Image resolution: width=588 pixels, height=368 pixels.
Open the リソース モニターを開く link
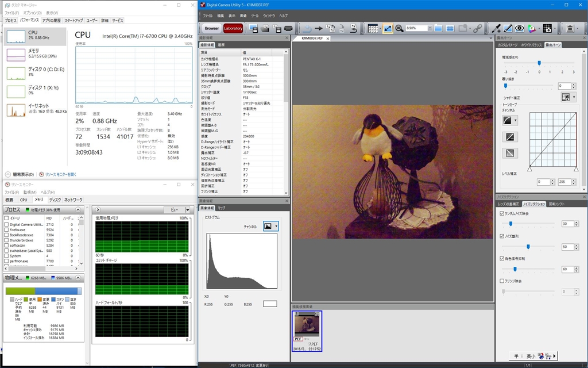(x=60, y=174)
